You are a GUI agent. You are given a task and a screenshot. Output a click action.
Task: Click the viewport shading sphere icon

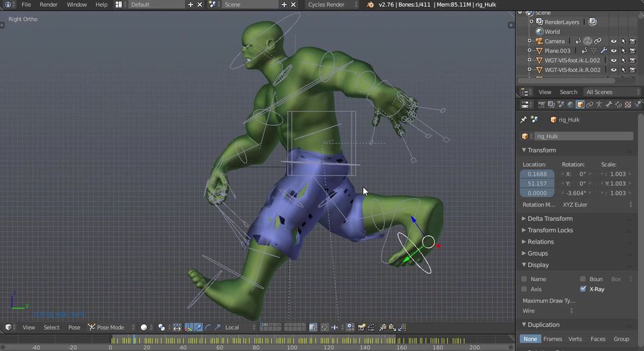pos(144,327)
